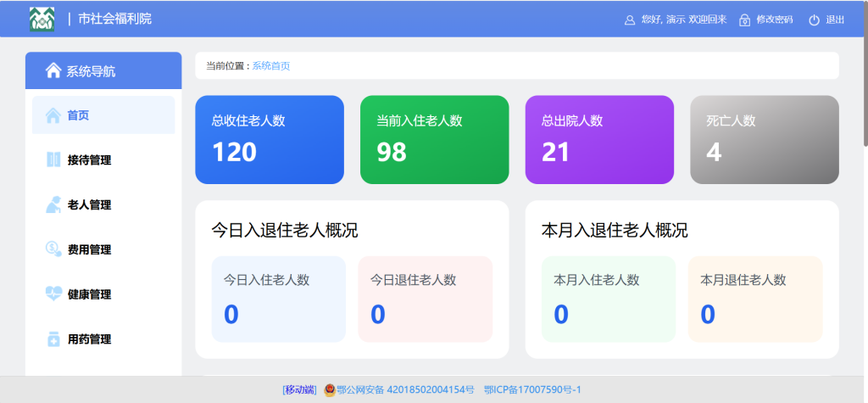Screen dimensions: 868x403
Task: Select the 费用管理 coin icon
Action: [53, 249]
